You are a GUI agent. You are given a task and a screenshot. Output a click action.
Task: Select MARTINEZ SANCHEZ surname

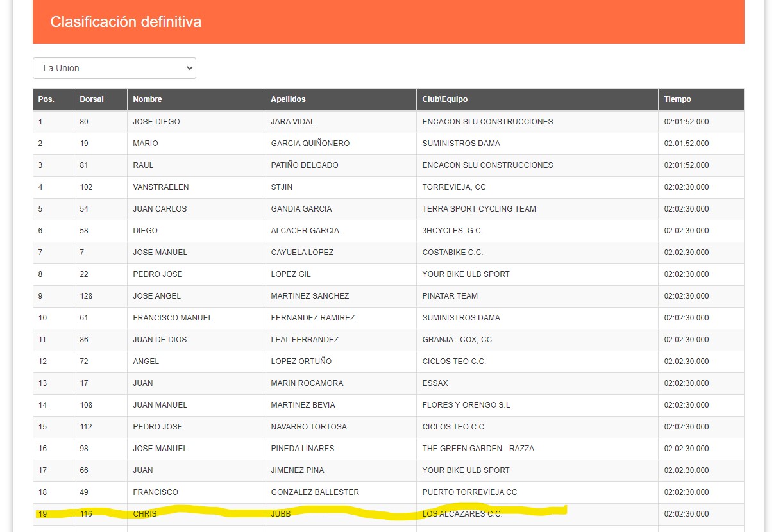(310, 296)
